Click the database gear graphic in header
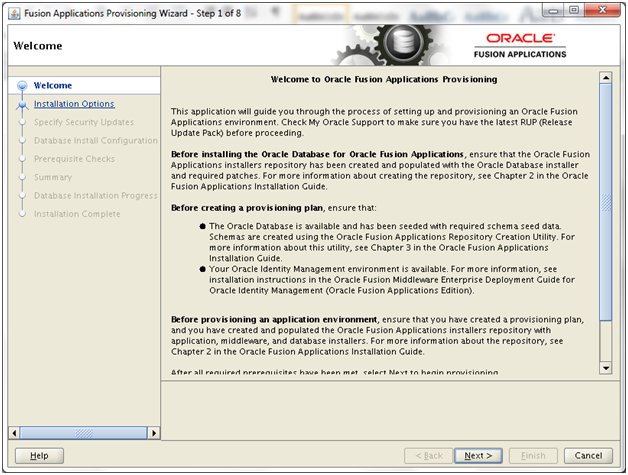 pos(403,43)
